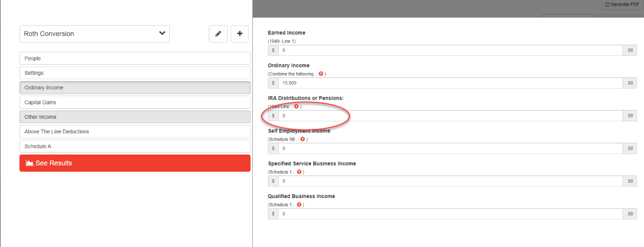The image size is (644, 247).
Task: Click the red See Results button
Action: coord(135,163)
